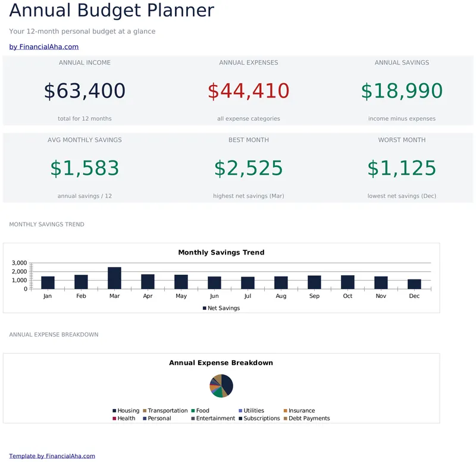Click the 2,000 y-axis label
The image size is (476, 462).
[x=20, y=272]
